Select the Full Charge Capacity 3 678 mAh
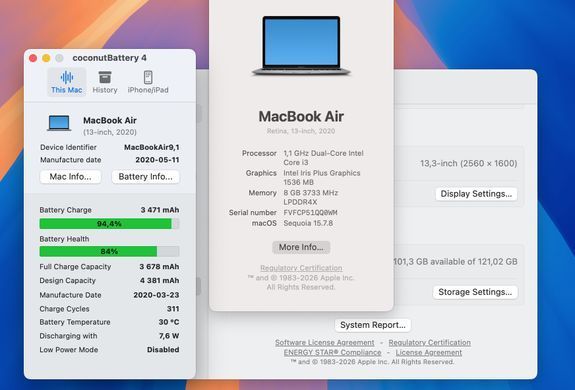Image resolution: width=575 pixels, height=390 pixels. [x=159, y=266]
